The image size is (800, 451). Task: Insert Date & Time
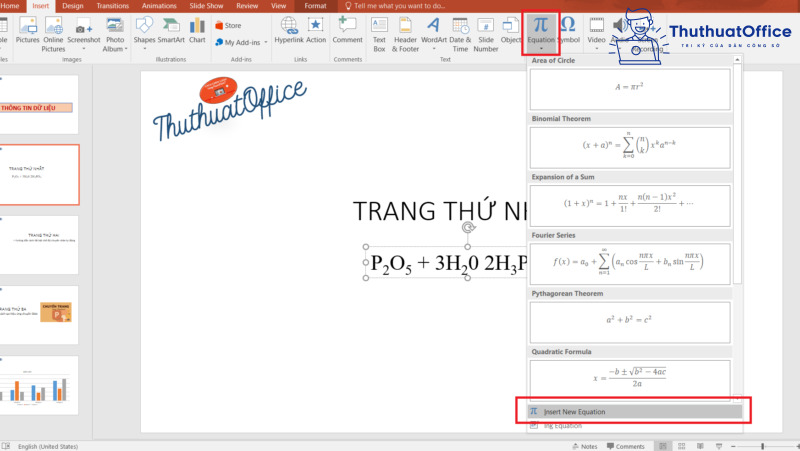tap(460, 34)
